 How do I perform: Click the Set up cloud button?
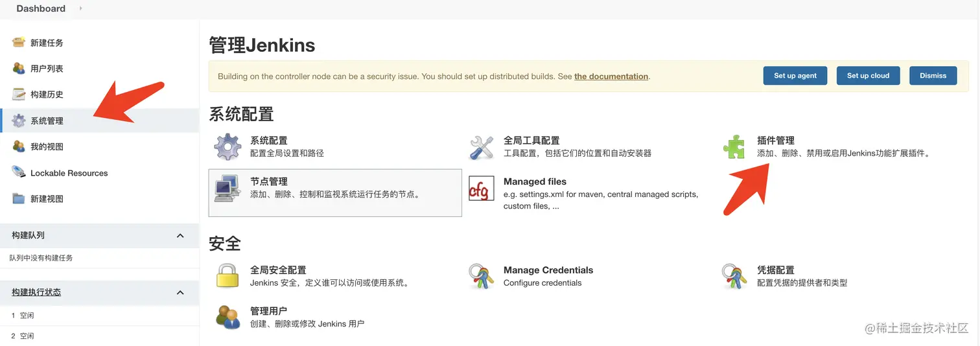pos(868,76)
